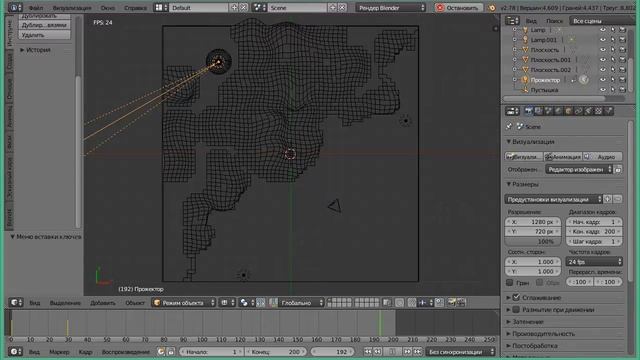Jump to last frame playback button

click(417, 352)
